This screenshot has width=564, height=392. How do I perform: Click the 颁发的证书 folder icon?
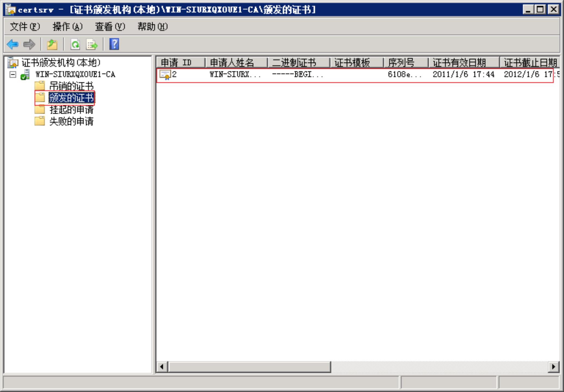click(40, 97)
